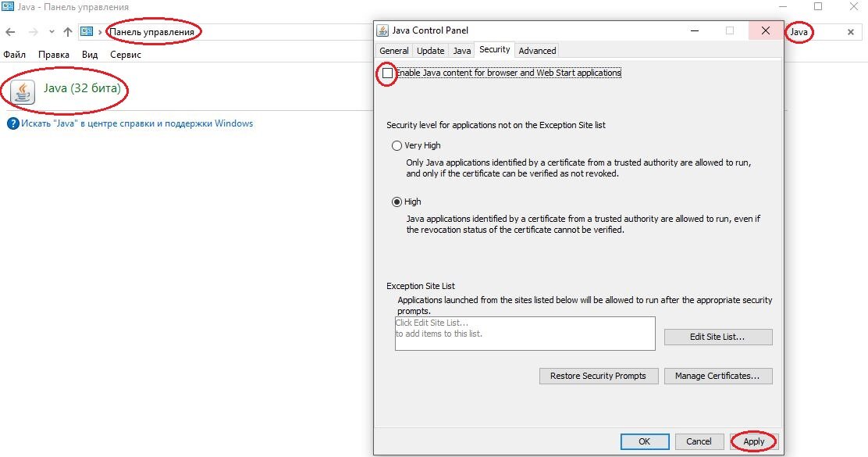Expand the recent locations dropdown arrow
This screenshot has height=457, width=868.
point(52,32)
